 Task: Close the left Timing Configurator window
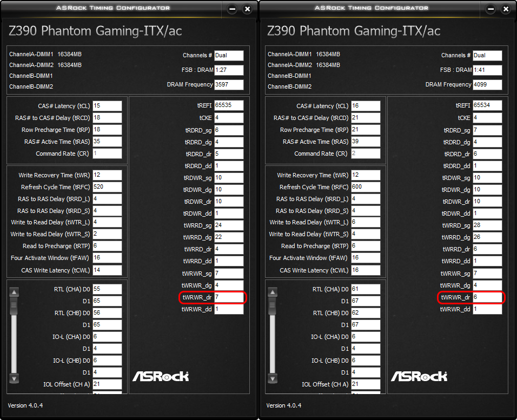click(247, 9)
